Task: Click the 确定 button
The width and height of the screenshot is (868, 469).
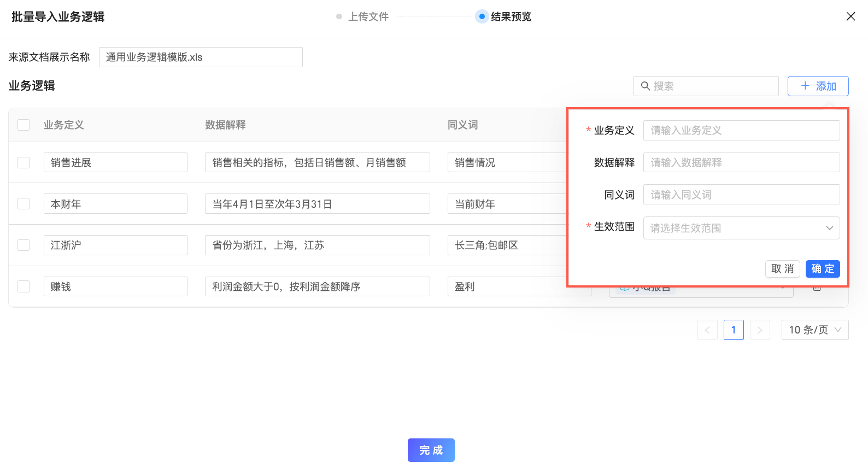Action: (x=823, y=268)
